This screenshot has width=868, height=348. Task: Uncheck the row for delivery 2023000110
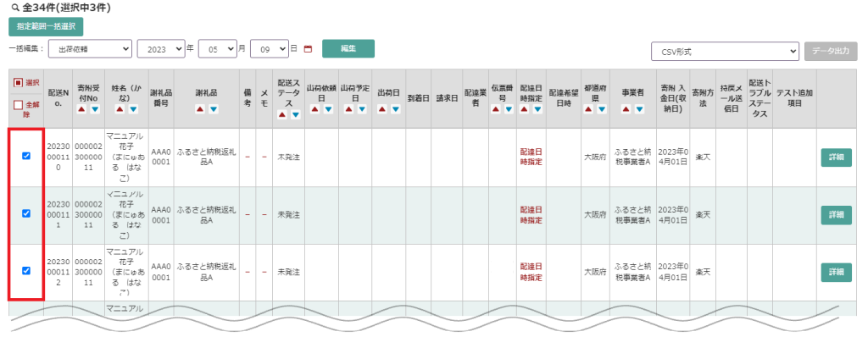click(26, 156)
